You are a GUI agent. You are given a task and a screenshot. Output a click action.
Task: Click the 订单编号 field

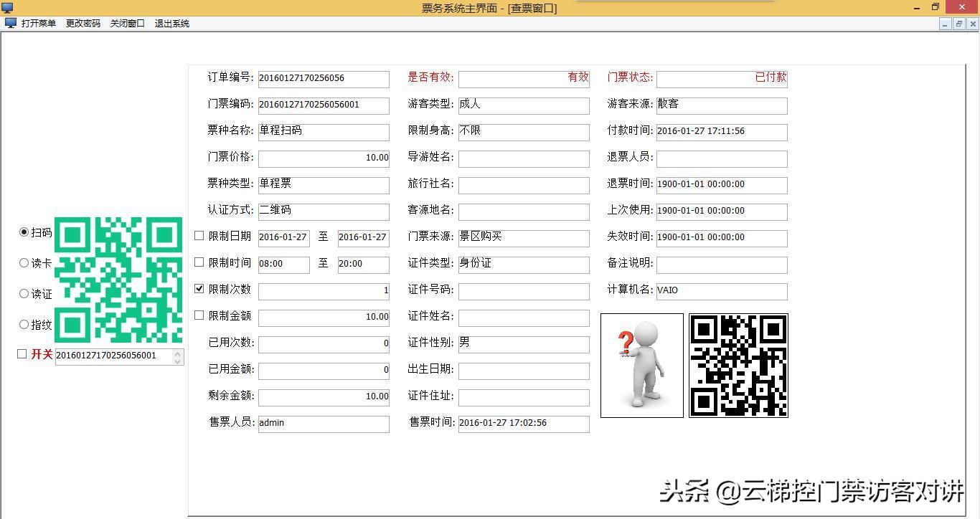point(324,79)
